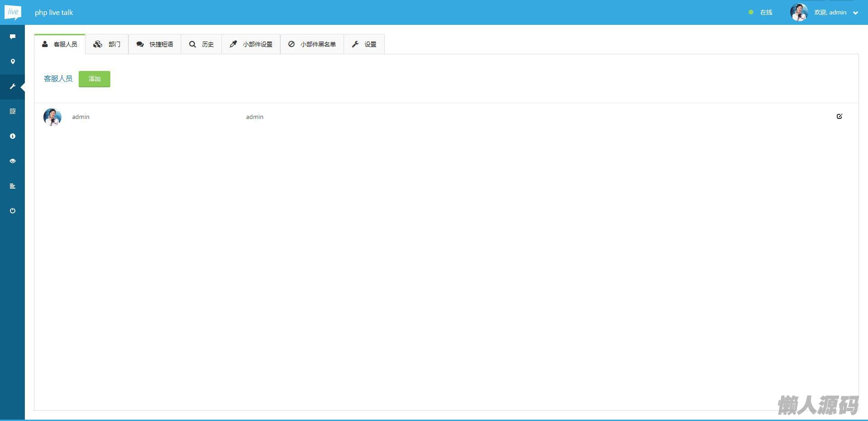868x421 pixels.
Task: Click the 客服人员 heading link
Action: point(58,79)
